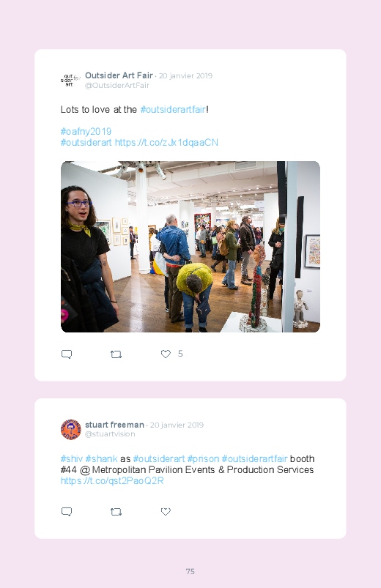Open stuart freeman's round profile avatar
Screen dimensions: 381x588
click(x=71, y=429)
